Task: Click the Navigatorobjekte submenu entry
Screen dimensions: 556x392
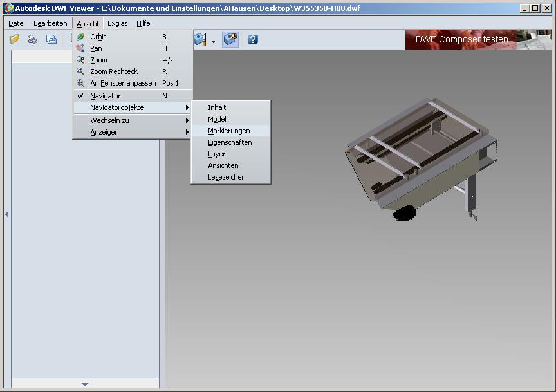Action: click(133, 107)
